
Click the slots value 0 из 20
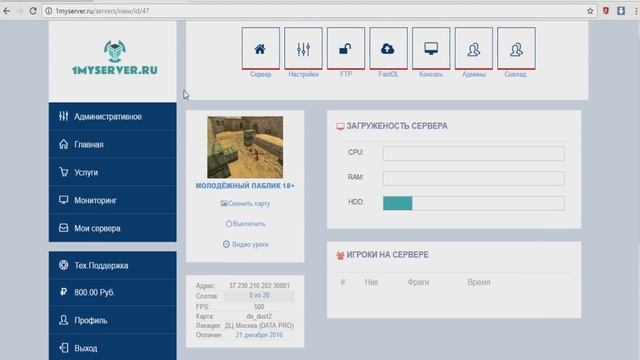click(259, 295)
